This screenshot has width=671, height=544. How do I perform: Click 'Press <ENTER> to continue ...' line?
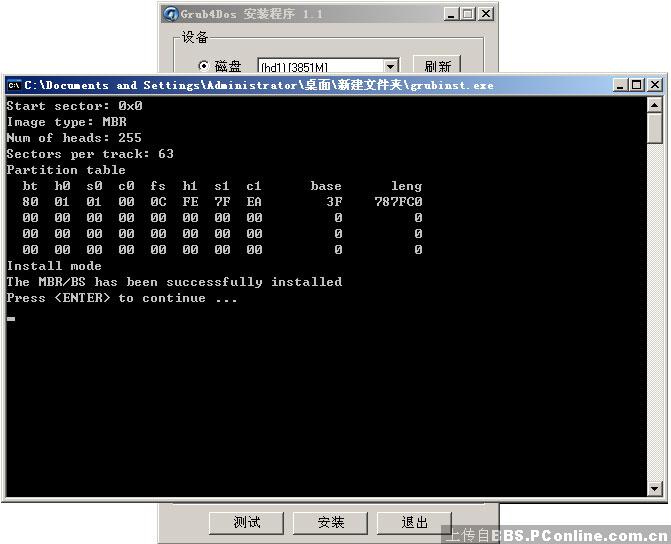[x=122, y=298]
